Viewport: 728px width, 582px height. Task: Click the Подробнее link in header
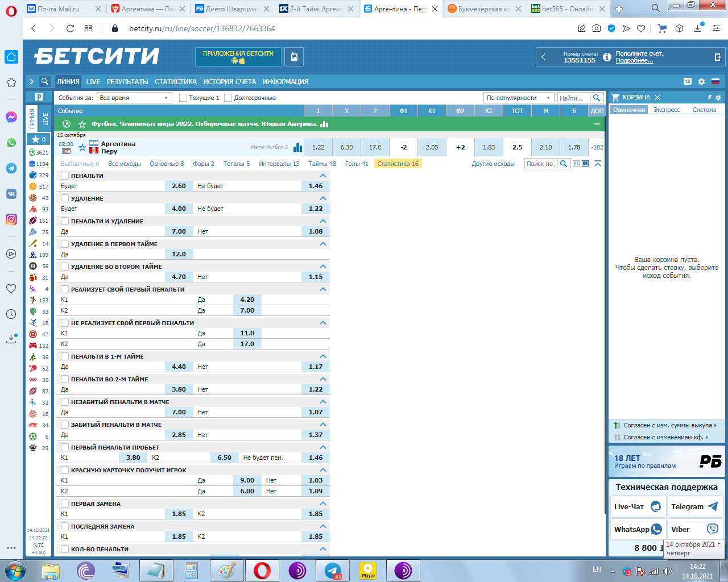634,60
